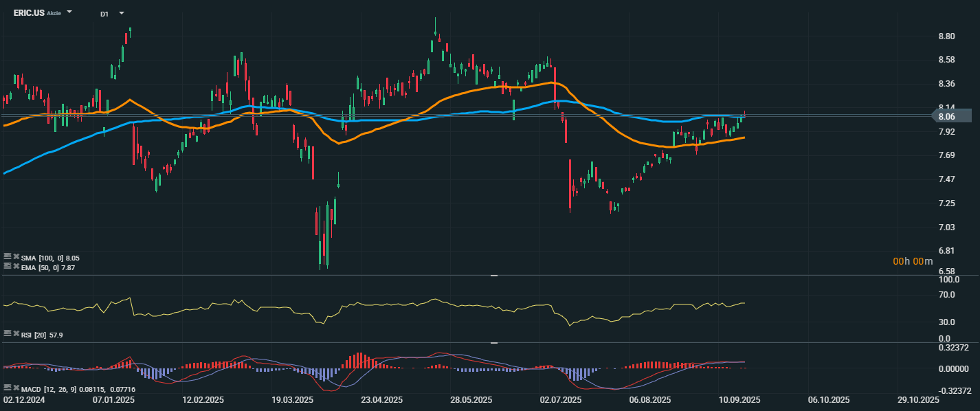980x411 pixels.
Task: Expand the ERIC.US symbol dropdown arrow
Action: point(69,13)
